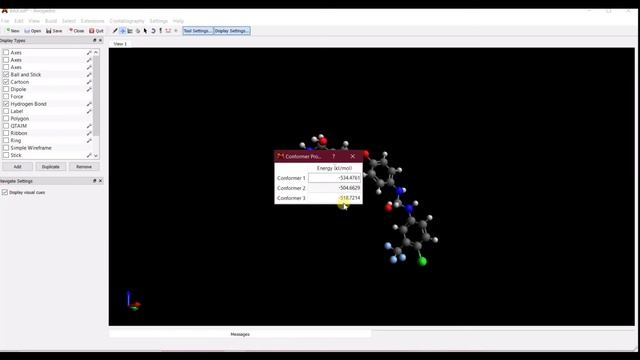Close the Display Types panel

coord(100,40)
